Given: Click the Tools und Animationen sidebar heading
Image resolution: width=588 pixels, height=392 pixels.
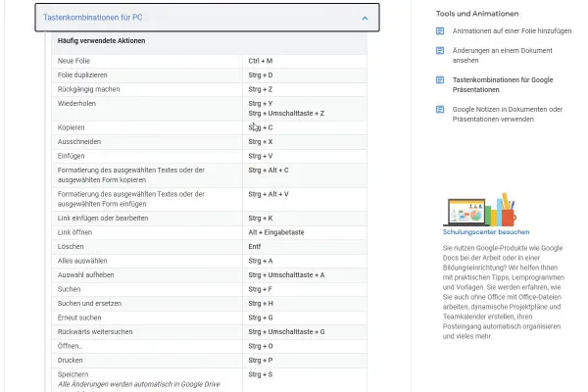Looking at the screenshot, I should coord(477,14).
